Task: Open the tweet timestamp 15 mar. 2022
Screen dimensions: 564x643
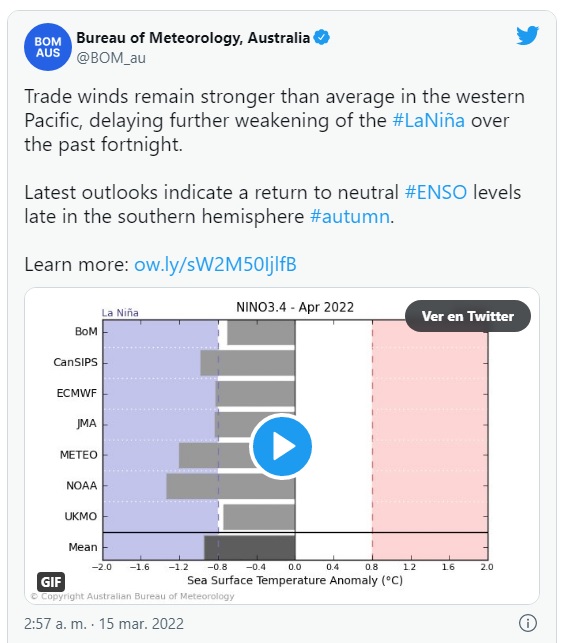Action: click(x=104, y=623)
